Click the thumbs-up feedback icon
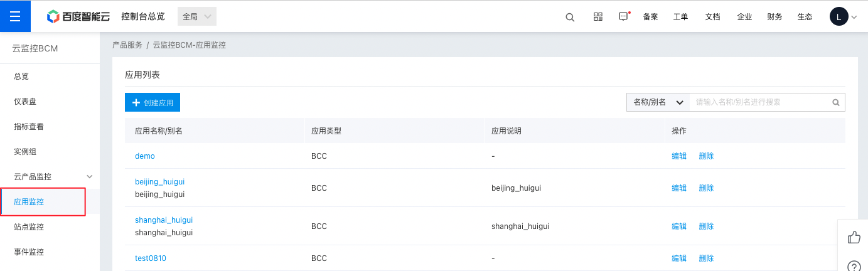 pyautogui.click(x=854, y=237)
